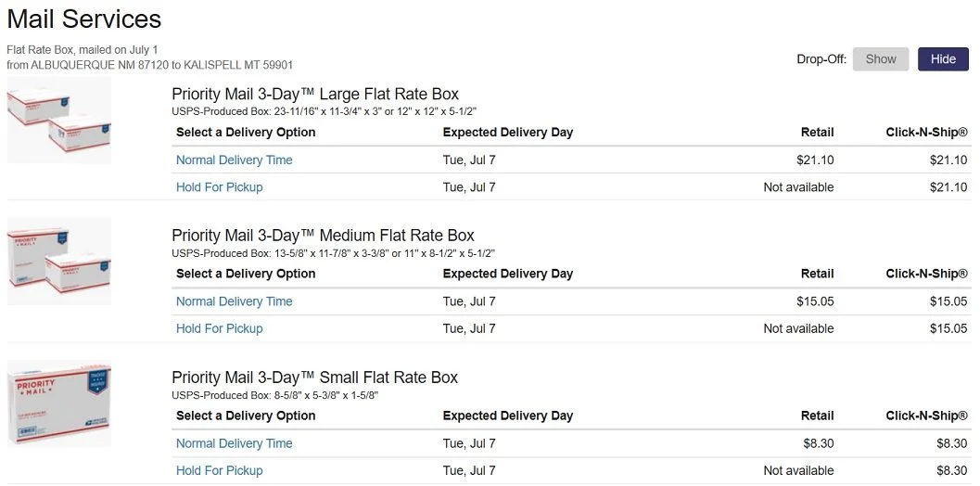Click the Small Box Hold For Pickup $8.30 Click-N-Ship price
This screenshot has width=980, height=486.
point(950,470)
